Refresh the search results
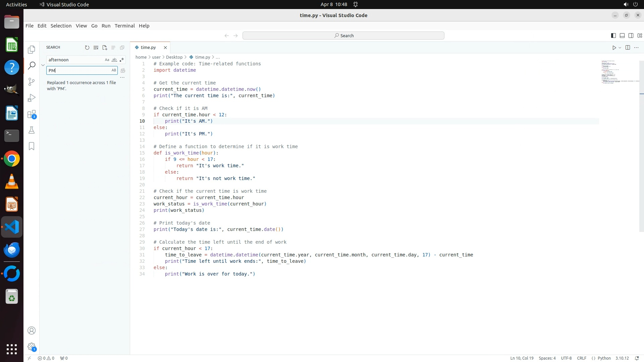644x362 pixels. tap(87, 48)
